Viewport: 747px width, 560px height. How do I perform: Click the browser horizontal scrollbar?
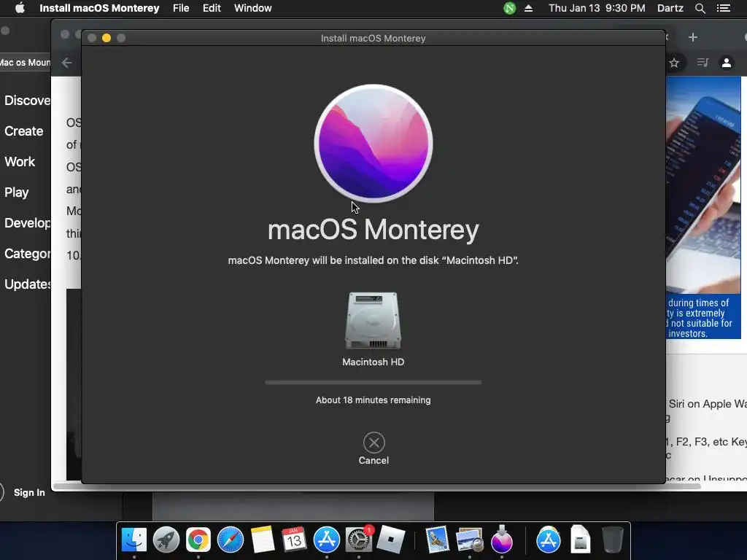pyautogui.click(x=376, y=486)
